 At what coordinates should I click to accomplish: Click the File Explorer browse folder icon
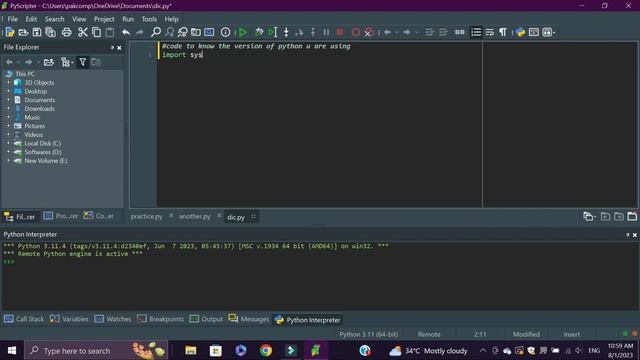coord(49,62)
